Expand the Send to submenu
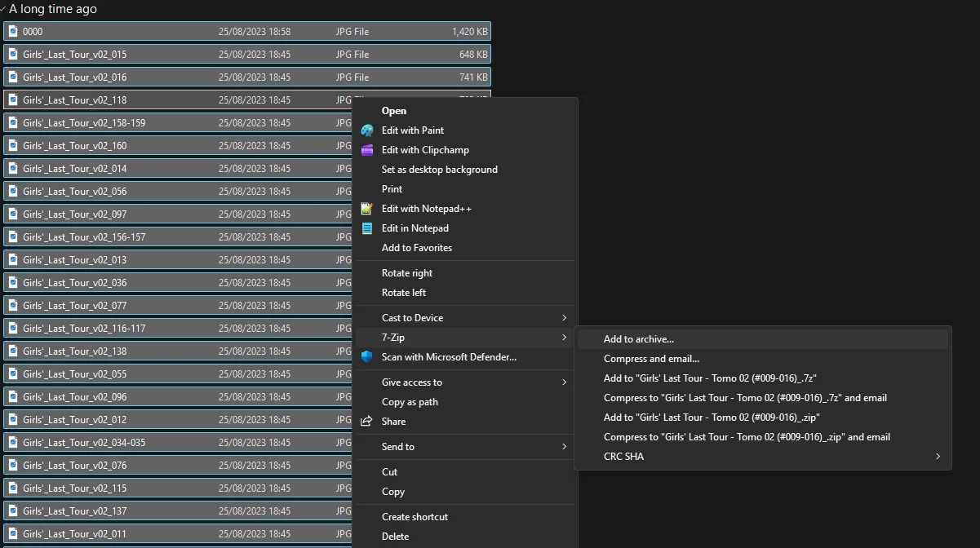This screenshot has width=980, height=548. (564, 447)
